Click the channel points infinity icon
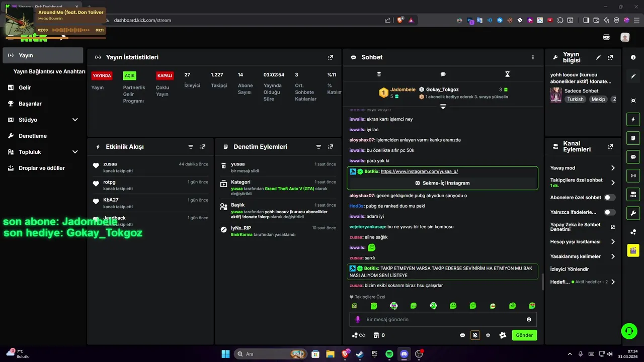 (358, 335)
